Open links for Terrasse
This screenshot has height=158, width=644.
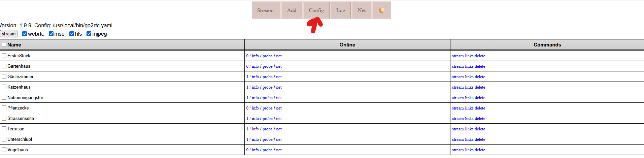click(x=469, y=129)
